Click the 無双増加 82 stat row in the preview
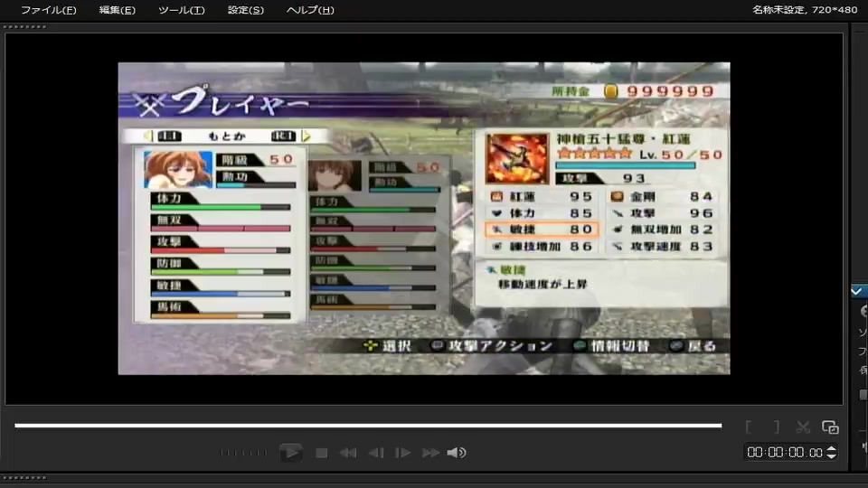Screen dimensions: 868x488 [x=663, y=229]
